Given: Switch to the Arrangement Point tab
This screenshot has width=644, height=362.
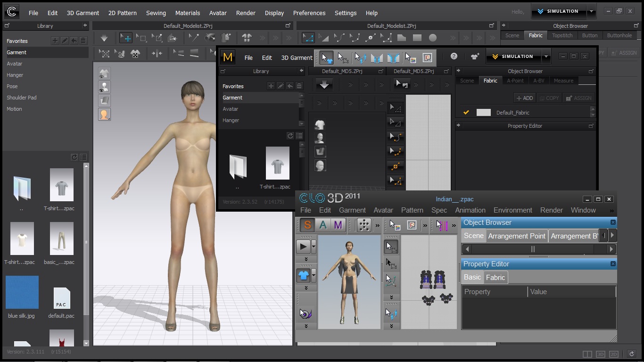Looking at the screenshot, I should point(516,236).
